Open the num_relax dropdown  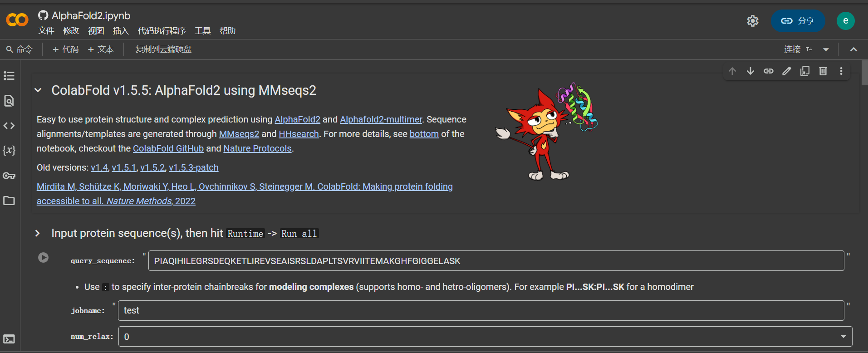click(485, 337)
